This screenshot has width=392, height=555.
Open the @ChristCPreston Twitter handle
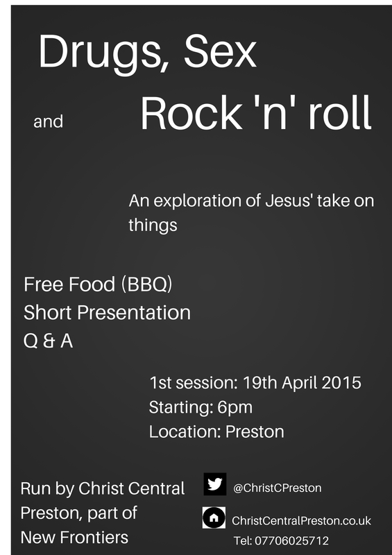[278, 488]
